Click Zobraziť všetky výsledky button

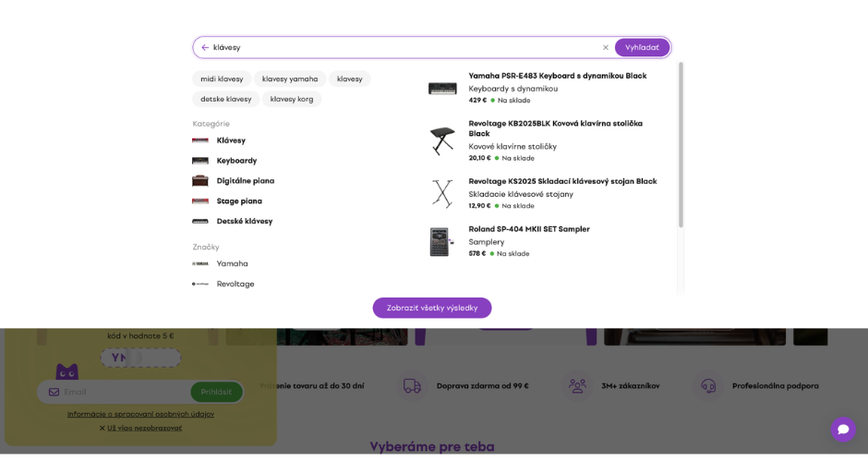point(432,308)
